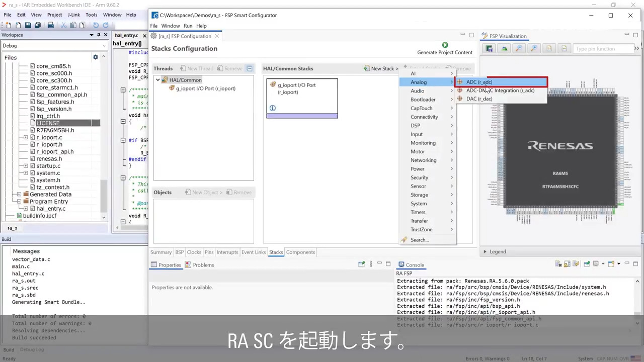
Task: Click the Properties view new-view icon
Action: pos(361,264)
